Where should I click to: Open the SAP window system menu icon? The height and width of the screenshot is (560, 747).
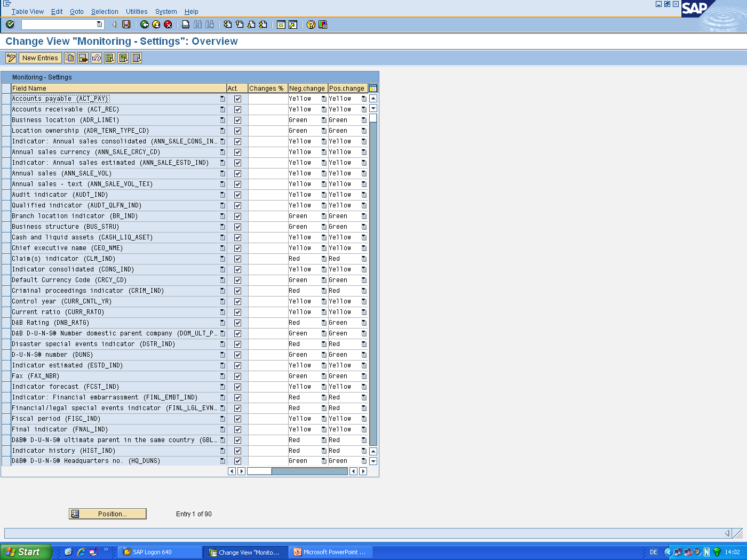tap(7, 4)
